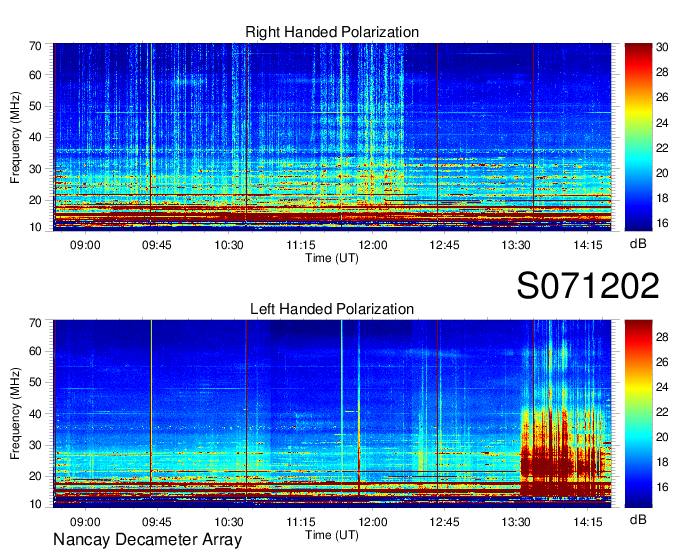The height and width of the screenshot is (552, 680).
Task: Click the 11:15 time tick under the Right Handed plot
Action: point(301,245)
